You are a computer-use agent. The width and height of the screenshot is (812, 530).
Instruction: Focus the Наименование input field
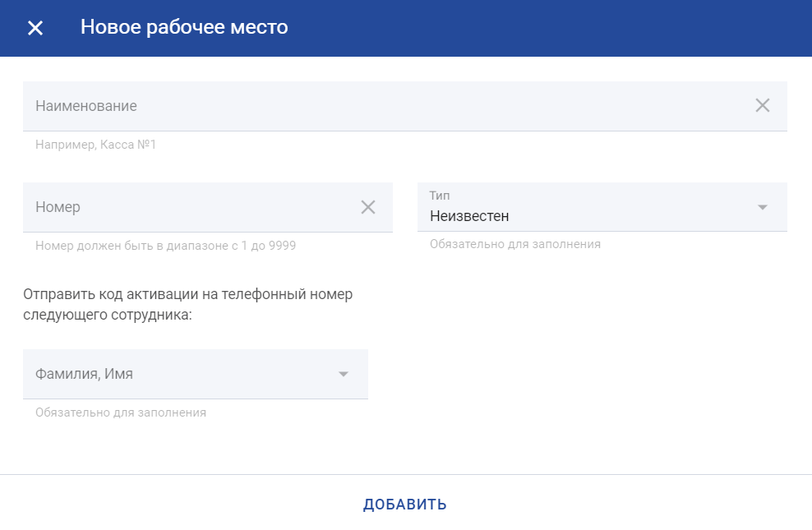[x=405, y=106]
